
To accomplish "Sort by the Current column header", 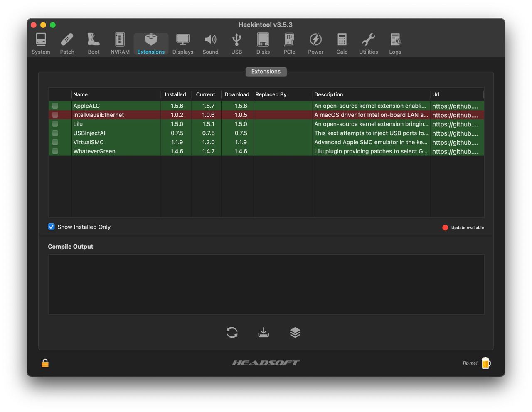I will (206, 94).
